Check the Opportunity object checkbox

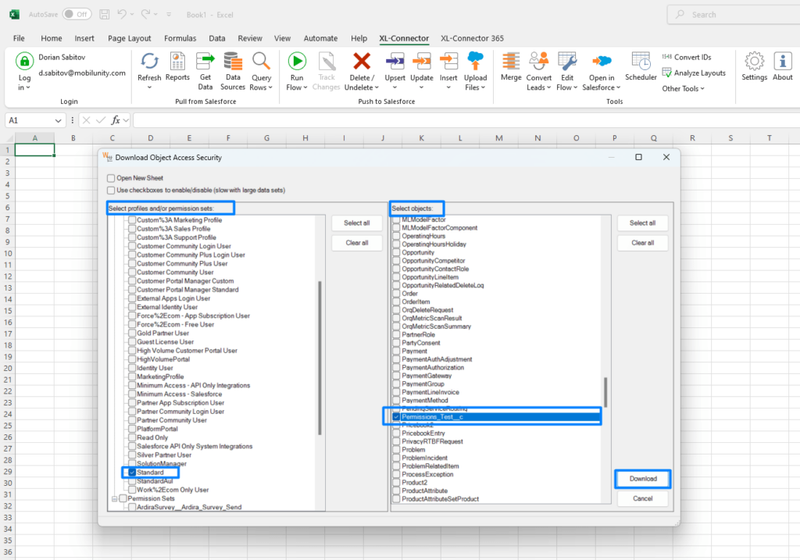tap(396, 252)
